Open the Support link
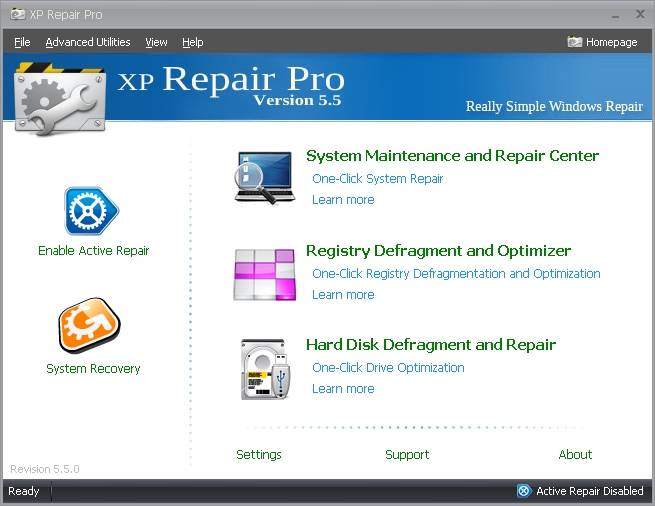Viewport: 655px width, 506px height. click(x=407, y=455)
